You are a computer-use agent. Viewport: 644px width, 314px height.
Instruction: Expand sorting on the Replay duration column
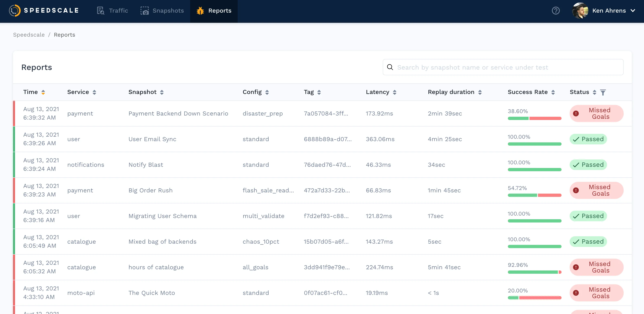[480, 92]
